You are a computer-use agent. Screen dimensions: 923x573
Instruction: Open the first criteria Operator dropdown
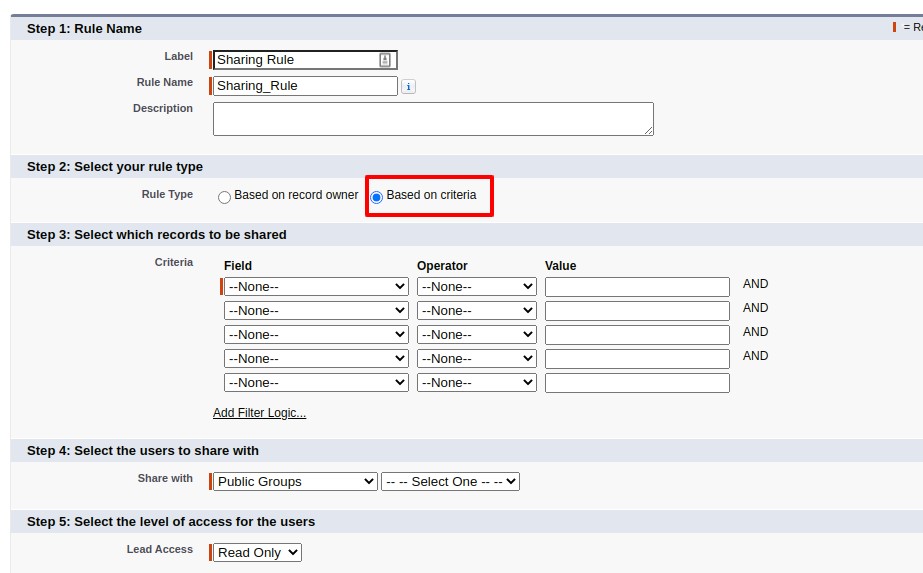point(476,287)
